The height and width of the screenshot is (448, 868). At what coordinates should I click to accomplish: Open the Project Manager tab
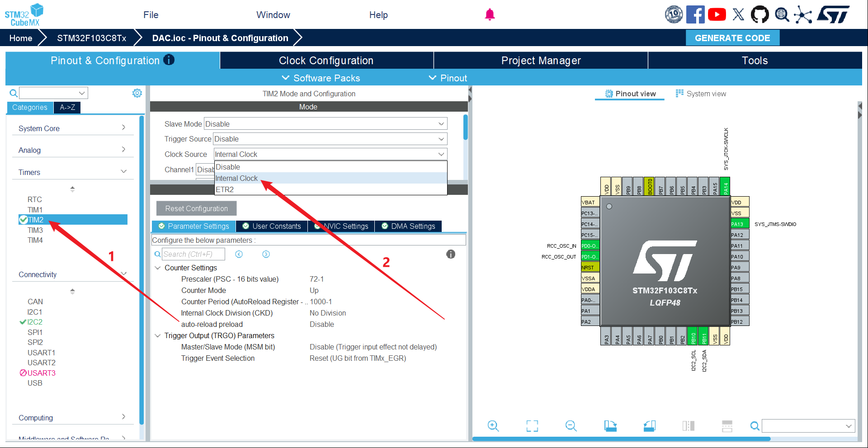click(x=541, y=61)
